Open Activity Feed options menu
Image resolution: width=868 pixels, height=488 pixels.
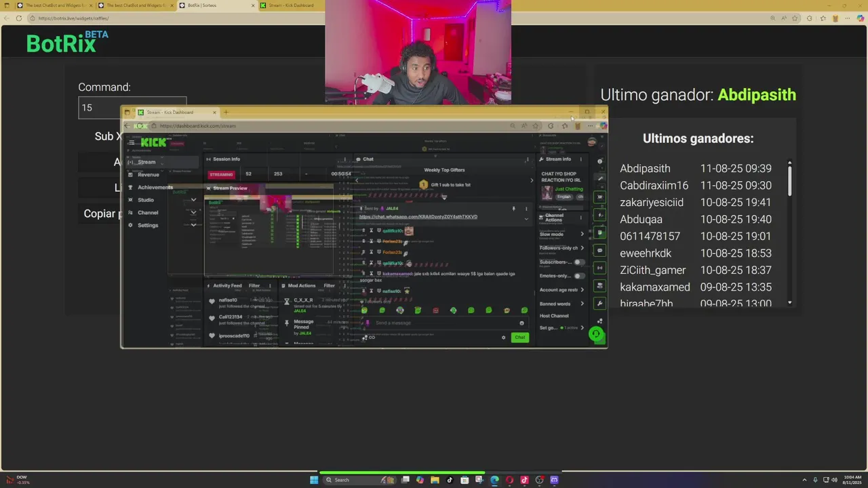coord(269,286)
